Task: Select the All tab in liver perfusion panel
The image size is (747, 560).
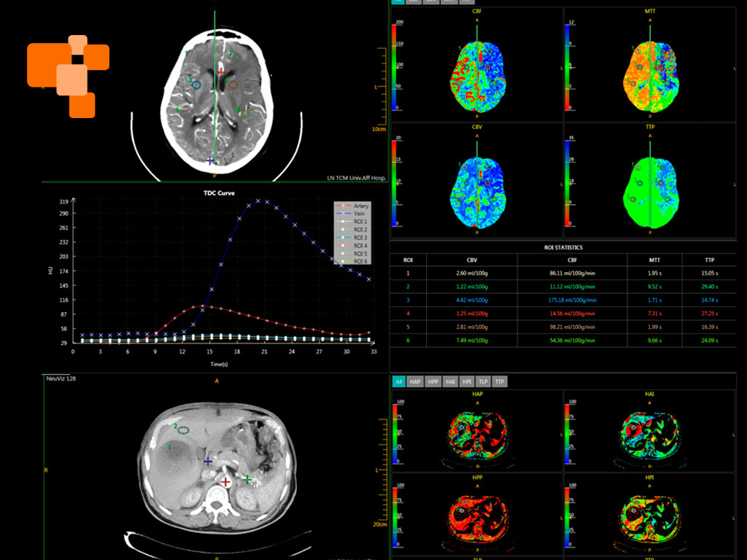Action: point(398,381)
